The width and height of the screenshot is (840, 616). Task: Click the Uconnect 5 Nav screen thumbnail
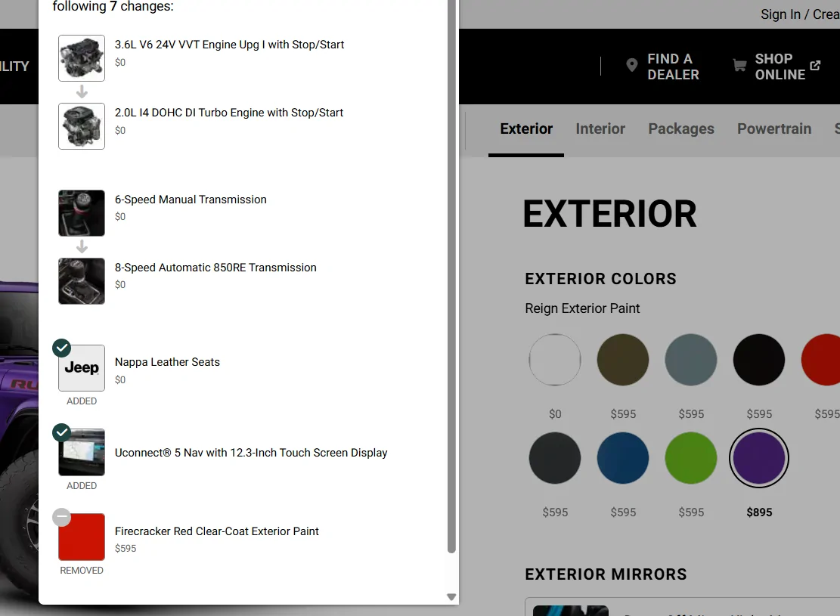82,452
